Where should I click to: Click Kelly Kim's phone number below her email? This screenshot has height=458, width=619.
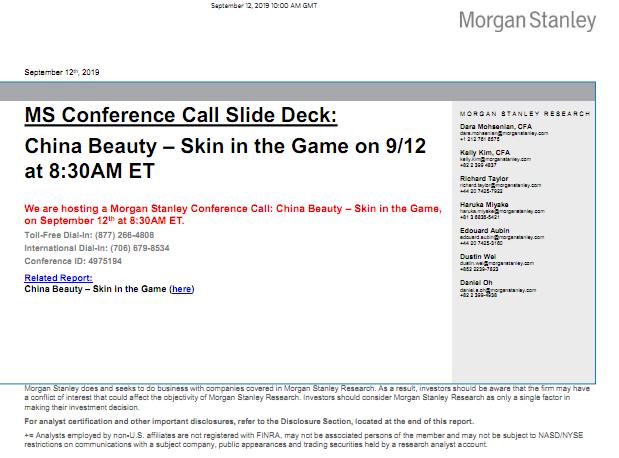point(478,165)
